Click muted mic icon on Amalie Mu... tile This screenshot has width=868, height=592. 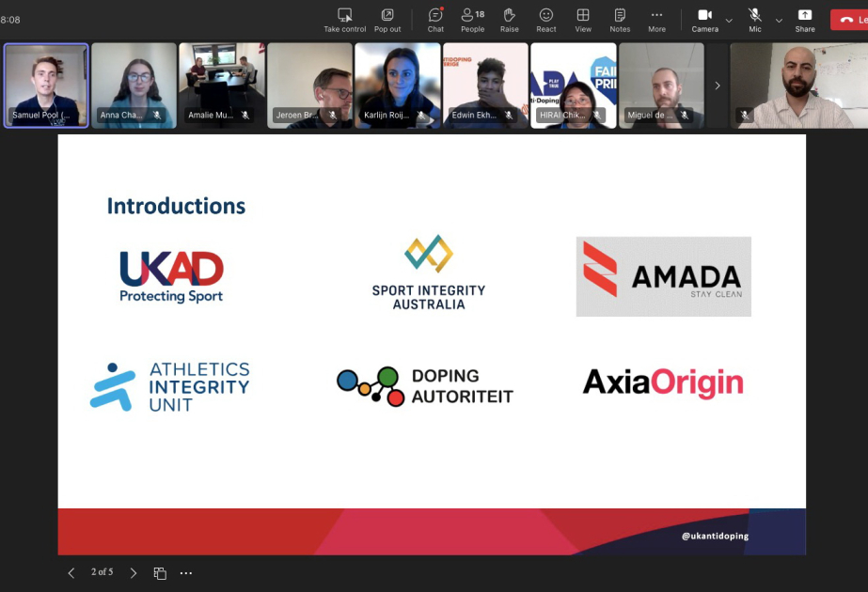pyautogui.click(x=245, y=115)
